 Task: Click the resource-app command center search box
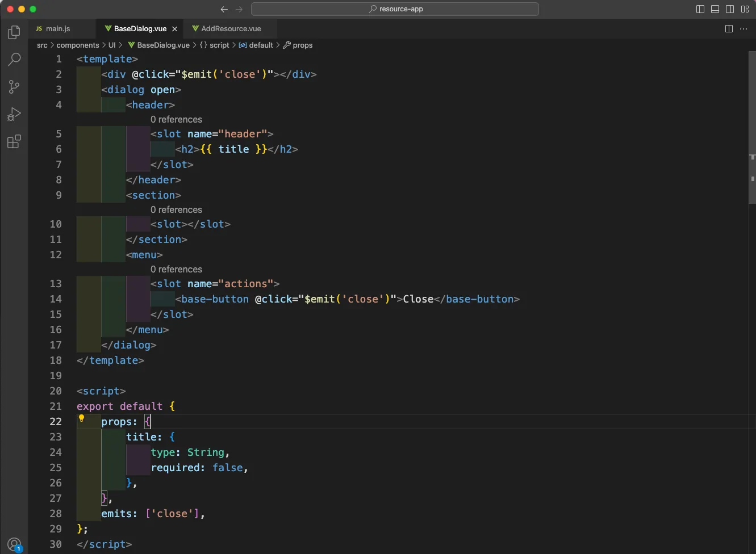point(395,9)
